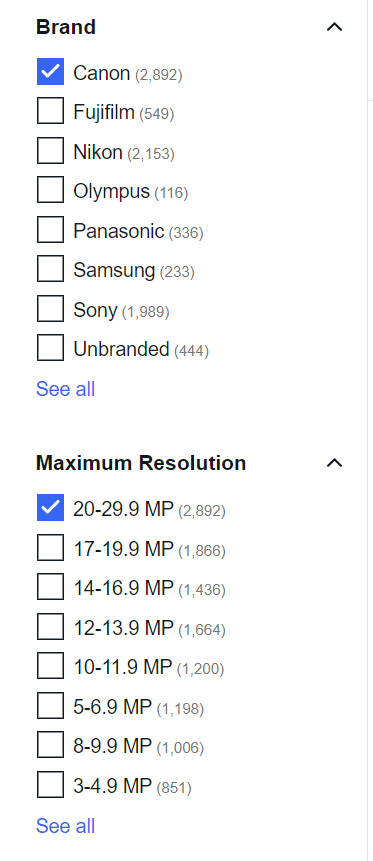
Task: Open See all under Maximum Resolution
Action: point(65,826)
